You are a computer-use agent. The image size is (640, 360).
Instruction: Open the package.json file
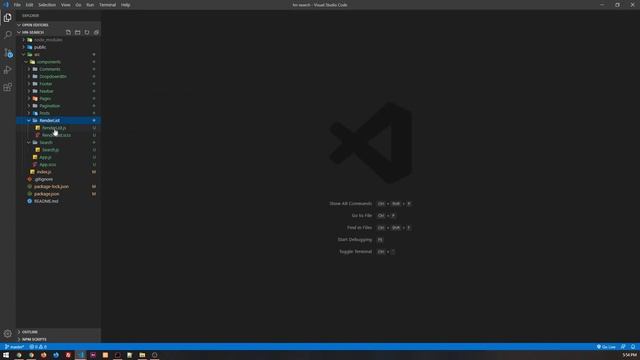(58, 194)
